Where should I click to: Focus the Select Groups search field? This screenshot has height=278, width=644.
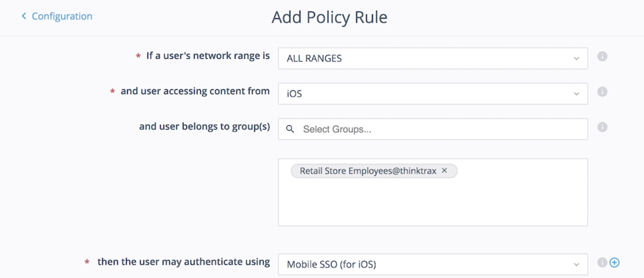point(441,129)
